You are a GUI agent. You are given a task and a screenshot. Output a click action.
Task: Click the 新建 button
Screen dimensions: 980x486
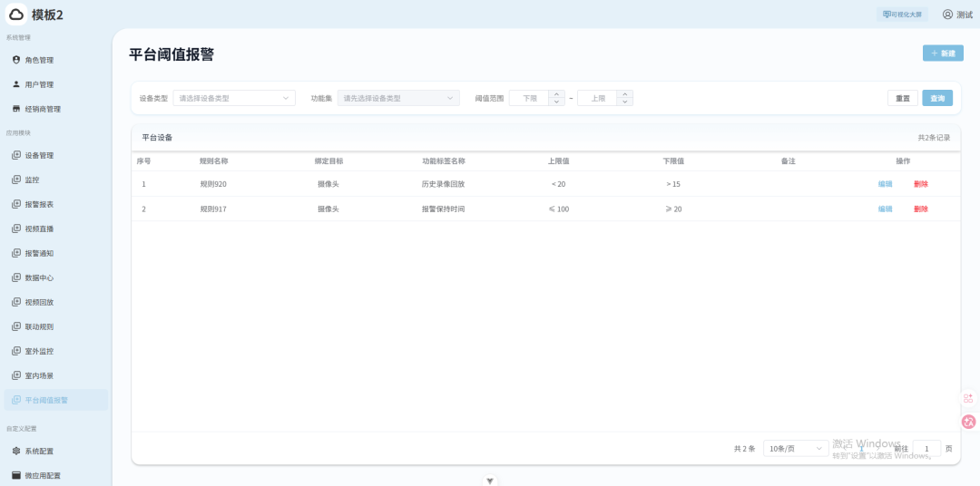943,53
